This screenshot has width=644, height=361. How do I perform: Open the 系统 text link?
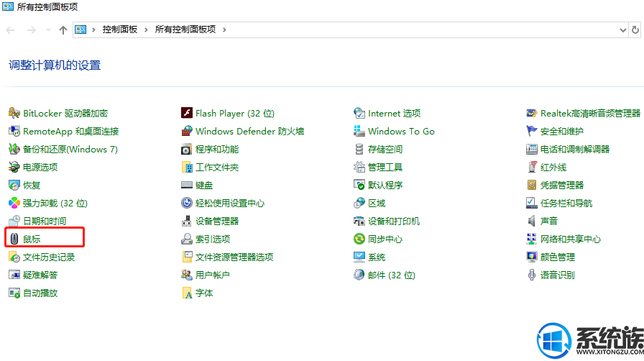(x=377, y=257)
